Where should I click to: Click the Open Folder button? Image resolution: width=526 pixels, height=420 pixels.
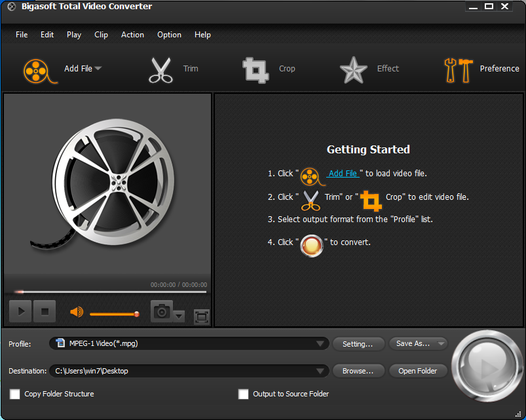pos(418,371)
